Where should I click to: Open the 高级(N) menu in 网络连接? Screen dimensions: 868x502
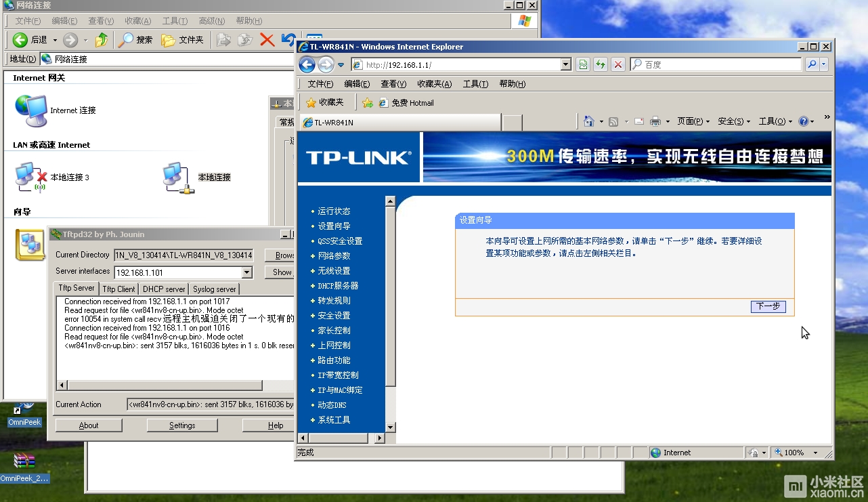tap(211, 21)
